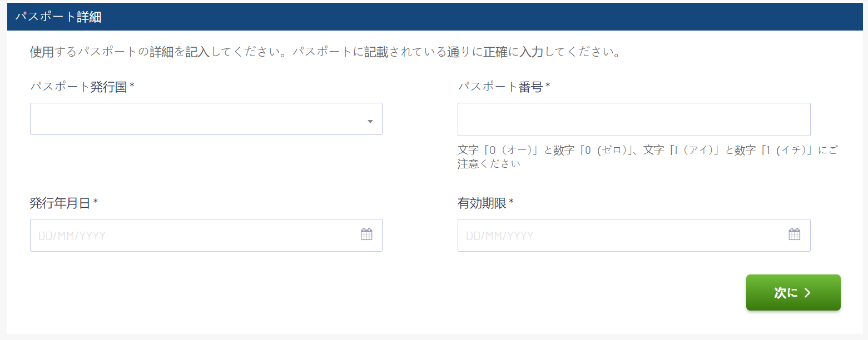Click the パスポート発行国 field label
Screen dimensions: 868x340
tap(82, 87)
